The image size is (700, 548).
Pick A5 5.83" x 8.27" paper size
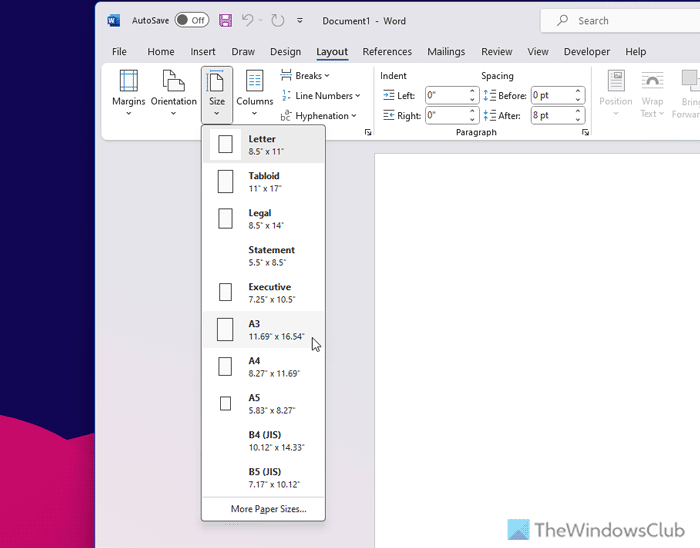(x=263, y=404)
